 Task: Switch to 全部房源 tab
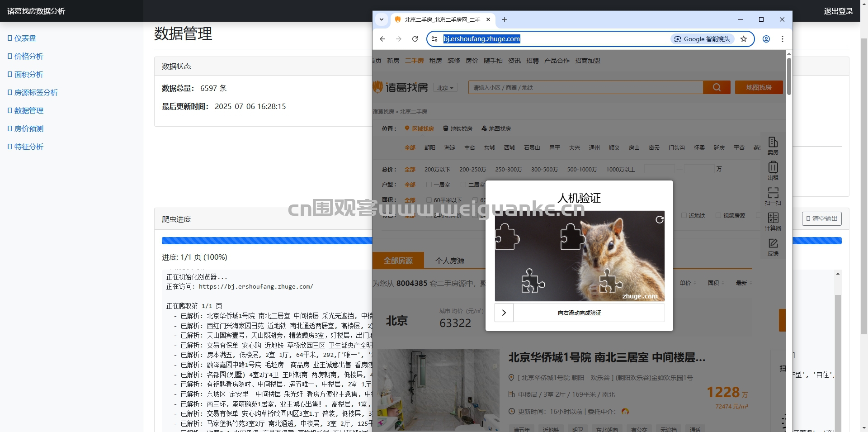coord(398,261)
